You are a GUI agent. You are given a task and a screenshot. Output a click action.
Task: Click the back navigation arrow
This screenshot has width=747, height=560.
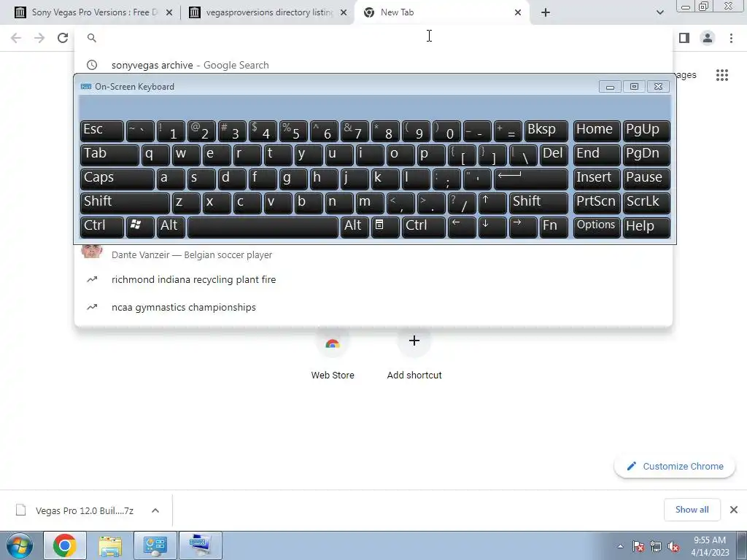[x=16, y=38]
